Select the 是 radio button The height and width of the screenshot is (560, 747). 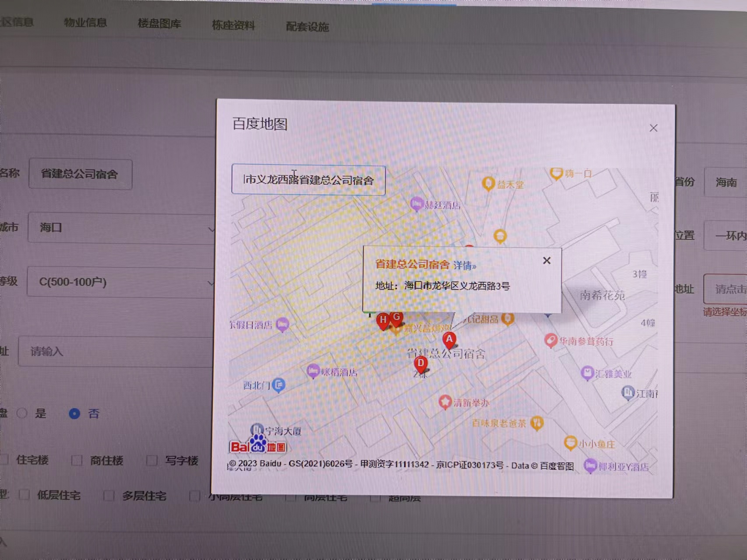tap(22, 413)
